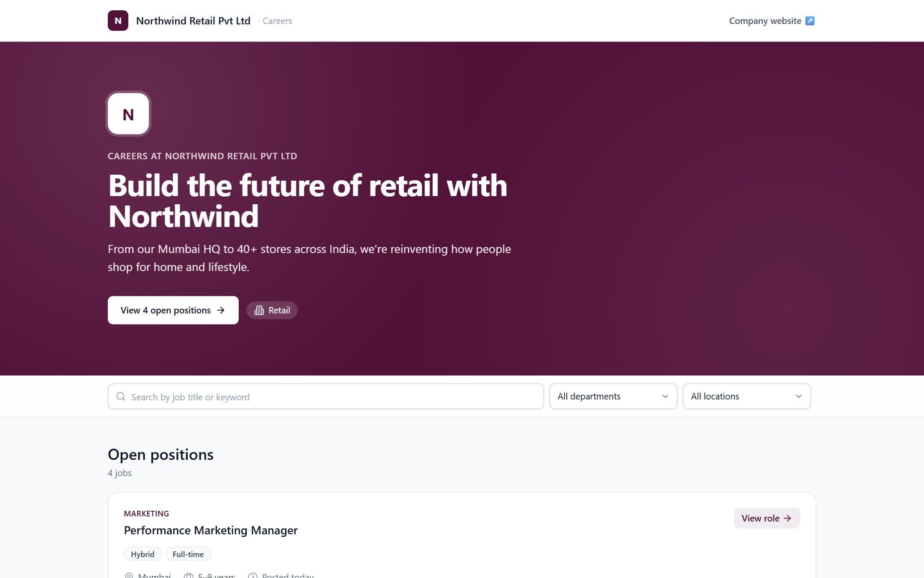Open the All departments dropdown
The width and height of the screenshot is (924, 578).
tap(613, 396)
